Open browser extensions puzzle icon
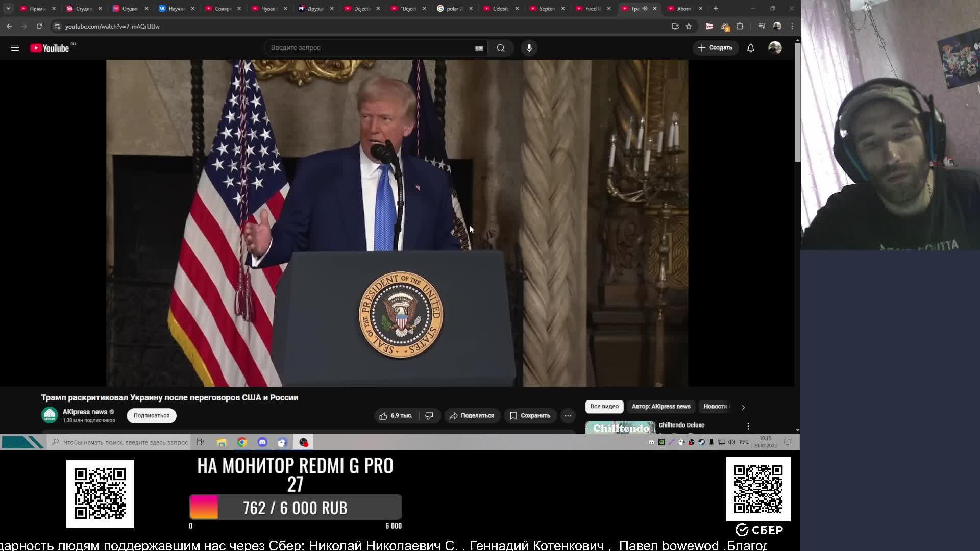 coord(740,26)
